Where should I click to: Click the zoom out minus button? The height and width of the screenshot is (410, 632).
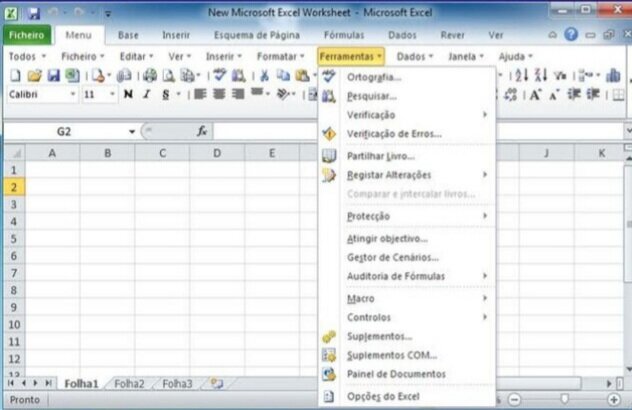tap(514, 400)
